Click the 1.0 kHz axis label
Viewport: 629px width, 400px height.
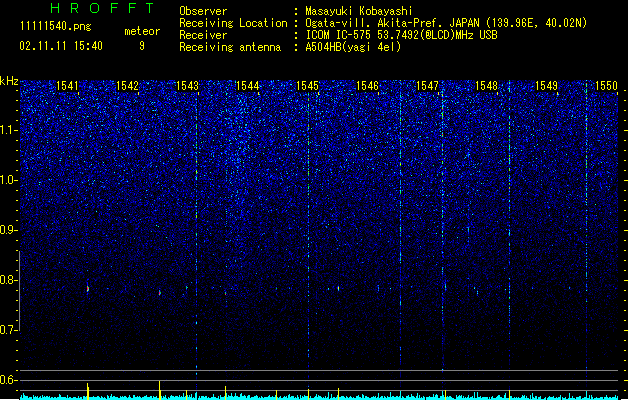pos(8,180)
